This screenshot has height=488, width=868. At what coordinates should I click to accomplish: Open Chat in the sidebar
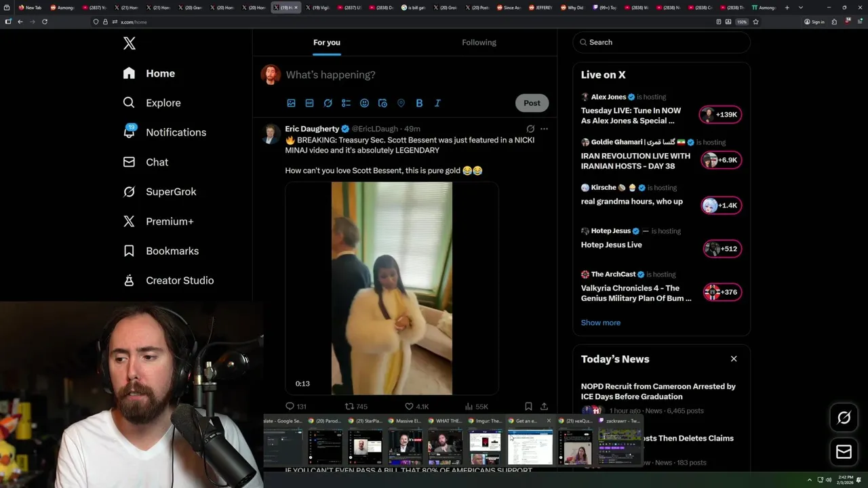coord(146,162)
